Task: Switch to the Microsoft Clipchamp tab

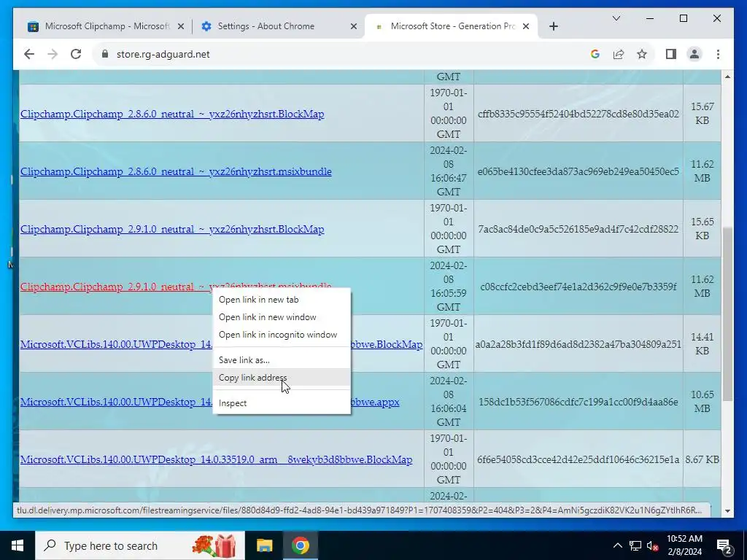Action: tap(106, 27)
